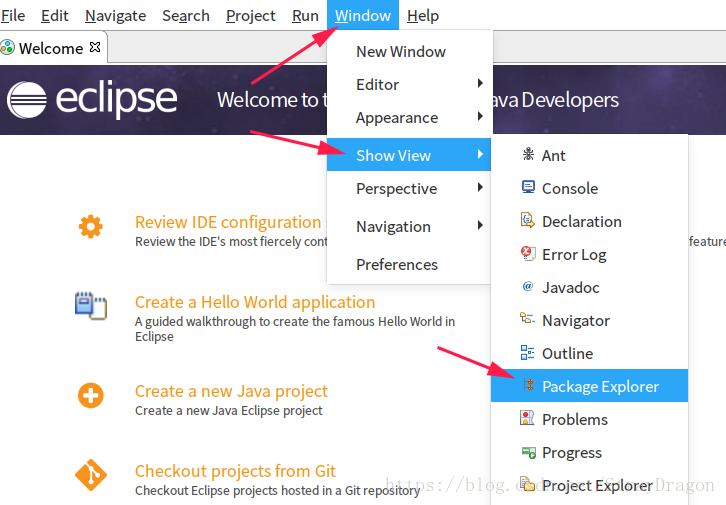
Task: Click 'Checkout Eclipse projects hosted in a Git repository' text
Action: 277,490
